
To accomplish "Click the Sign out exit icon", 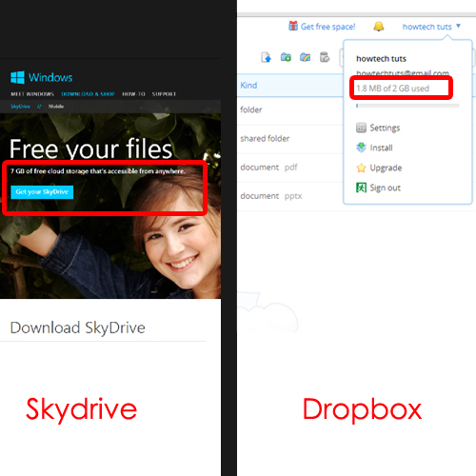I will pyautogui.click(x=361, y=188).
